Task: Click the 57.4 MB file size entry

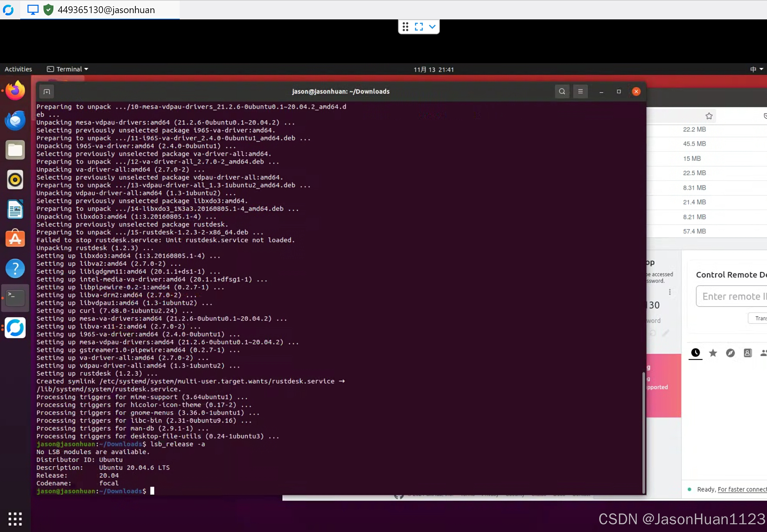Action: (694, 231)
